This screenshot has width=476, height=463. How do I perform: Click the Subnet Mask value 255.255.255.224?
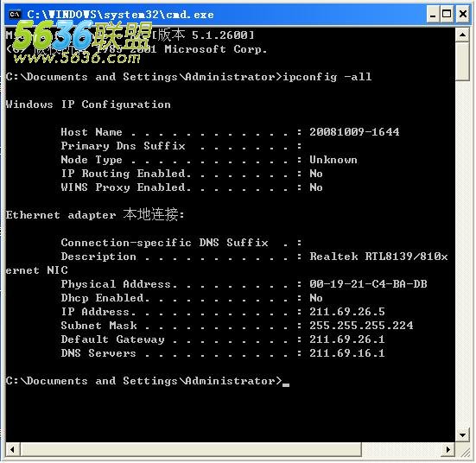tap(361, 326)
